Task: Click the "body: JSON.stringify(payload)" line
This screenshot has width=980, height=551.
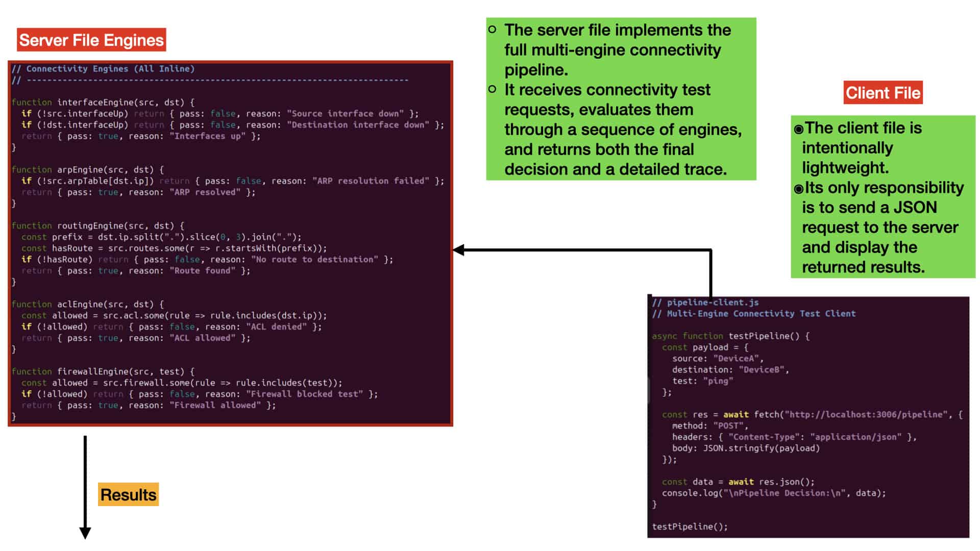Action: point(746,448)
